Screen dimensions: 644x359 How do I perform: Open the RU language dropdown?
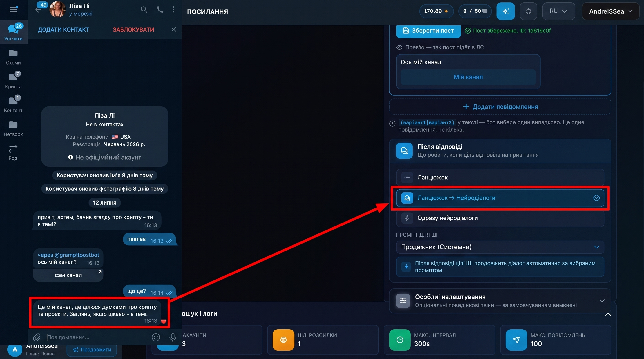click(559, 11)
